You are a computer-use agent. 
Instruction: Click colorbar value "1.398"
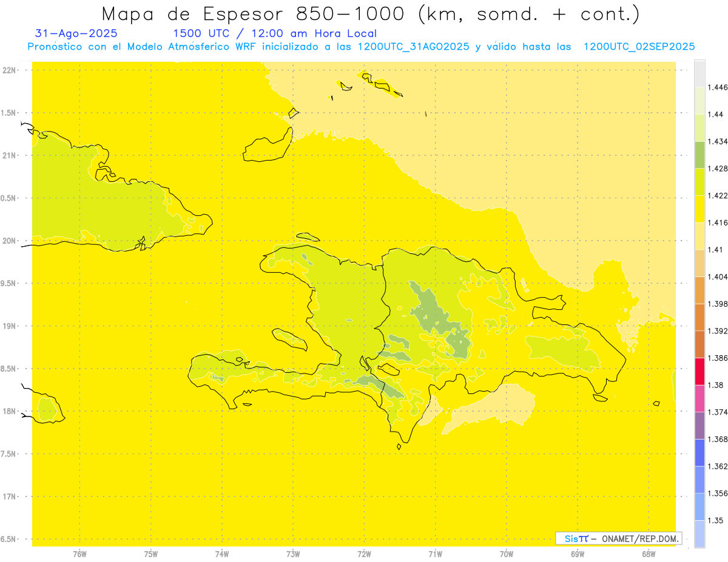718,304
